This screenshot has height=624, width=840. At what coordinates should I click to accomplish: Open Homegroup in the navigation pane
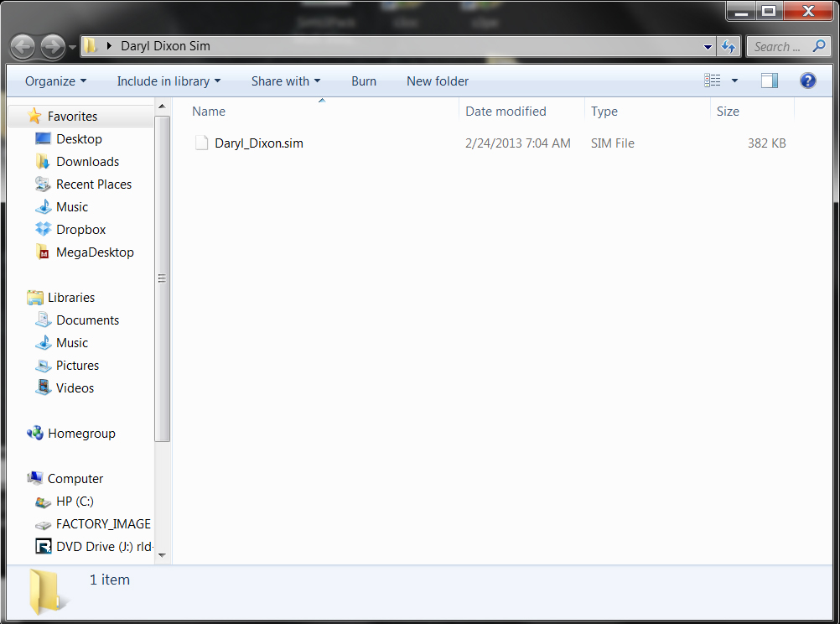[x=79, y=433]
